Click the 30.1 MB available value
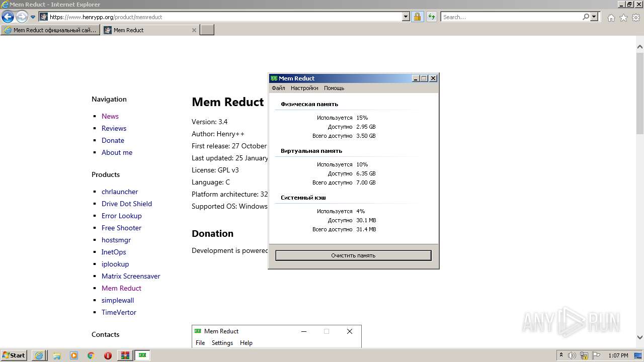 point(366,220)
